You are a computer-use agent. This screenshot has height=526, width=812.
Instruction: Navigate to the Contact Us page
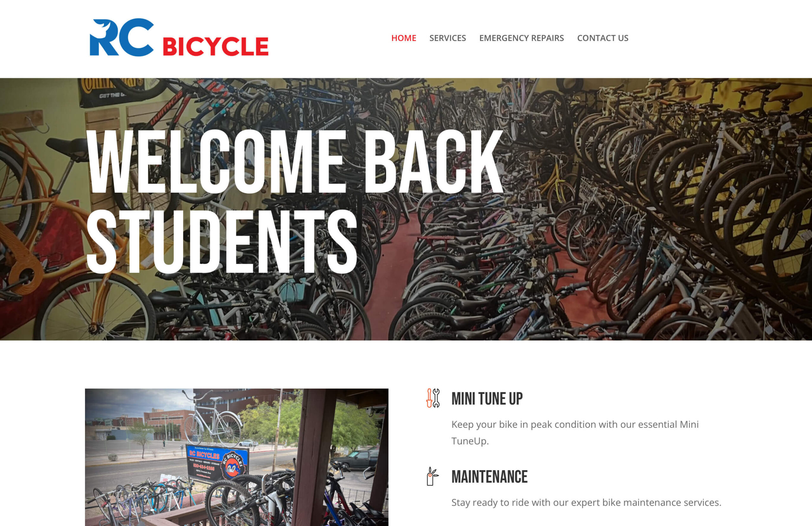(603, 38)
